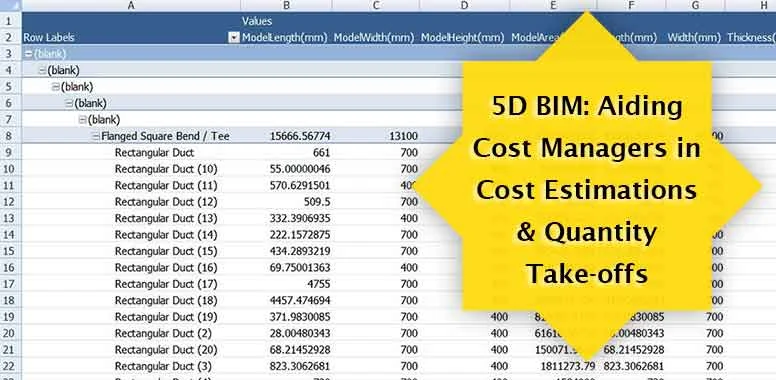
Task: Collapse the (blank) group in row 7
Action: pyautogui.click(x=83, y=119)
